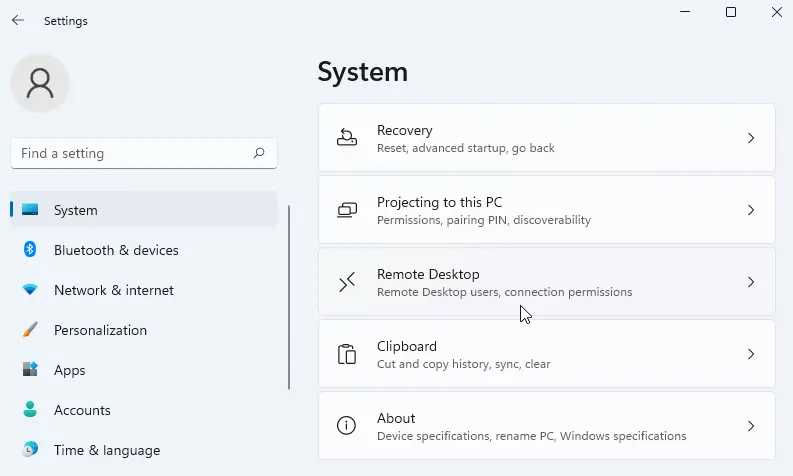Viewport: 793px width, 476px height.
Task: Open Accounts settings category
Action: [144, 409]
